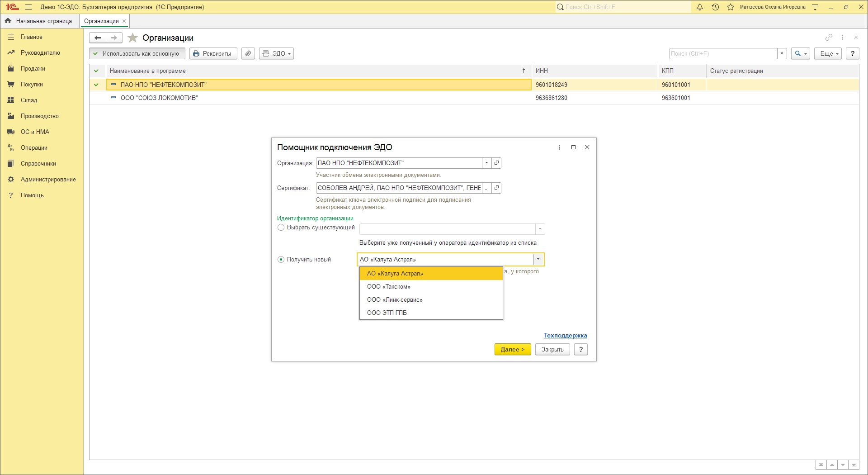This screenshot has width=868, height=475.
Task: Click the favorites star in title bar
Action: pos(731,7)
